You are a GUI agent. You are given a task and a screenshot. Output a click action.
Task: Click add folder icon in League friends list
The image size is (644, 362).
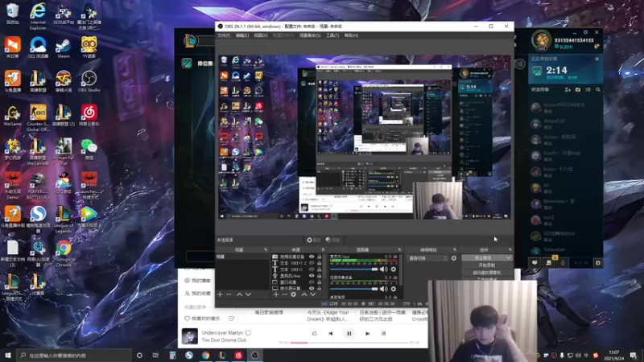[578, 89]
